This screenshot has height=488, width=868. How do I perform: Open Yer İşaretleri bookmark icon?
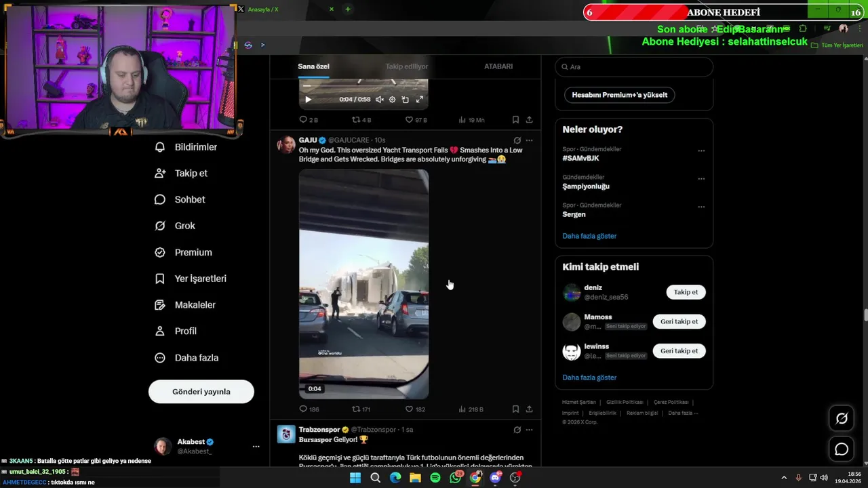(x=160, y=279)
